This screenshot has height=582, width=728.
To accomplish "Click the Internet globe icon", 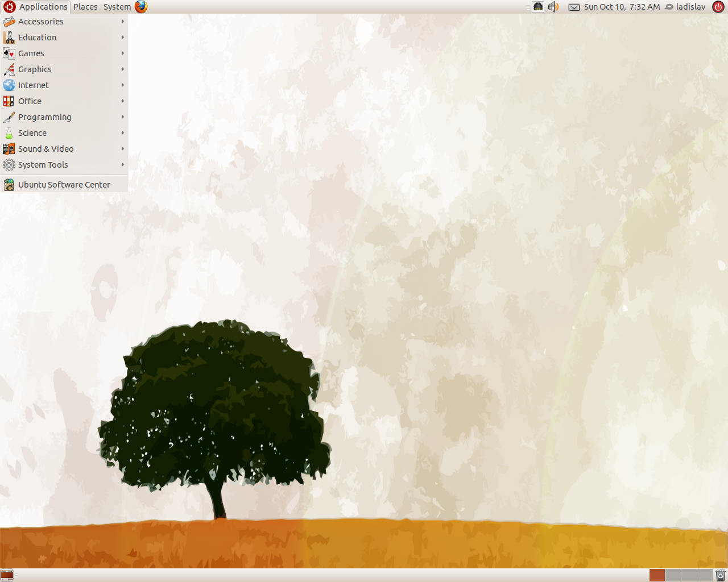I will (x=9, y=85).
